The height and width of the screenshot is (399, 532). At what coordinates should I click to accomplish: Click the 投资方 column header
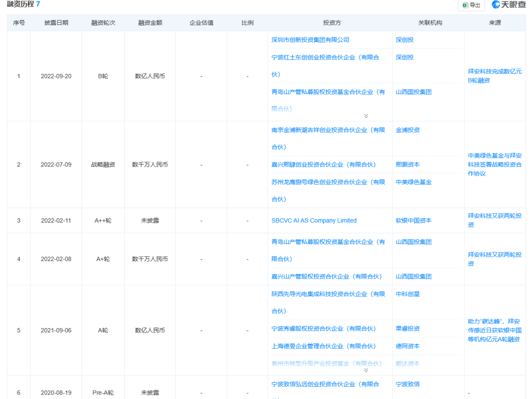(332, 23)
